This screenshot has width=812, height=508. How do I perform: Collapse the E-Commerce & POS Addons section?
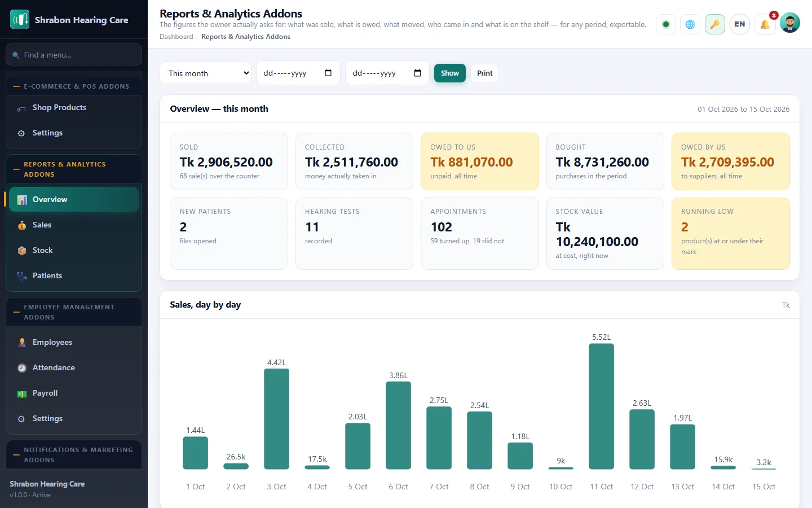[74, 86]
